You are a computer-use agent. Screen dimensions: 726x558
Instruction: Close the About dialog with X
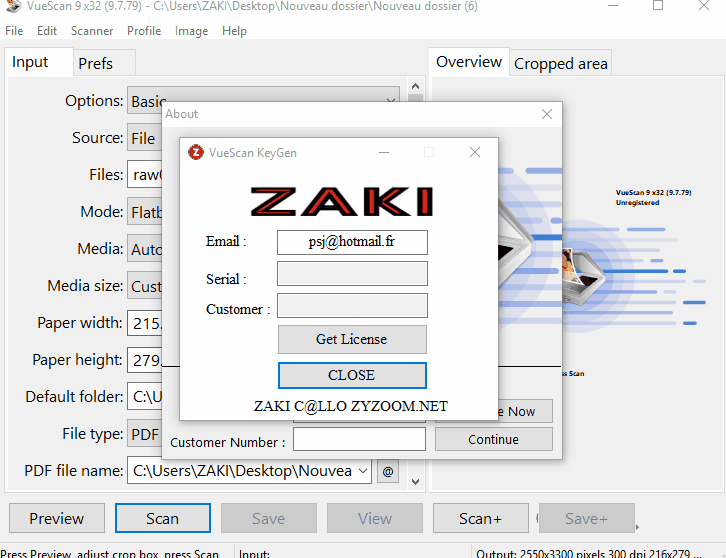point(547,114)
